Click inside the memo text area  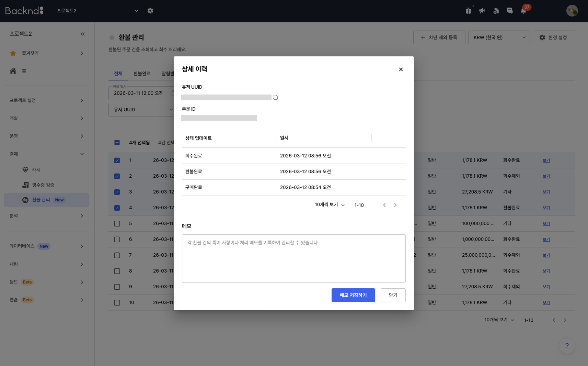point(293,258)
